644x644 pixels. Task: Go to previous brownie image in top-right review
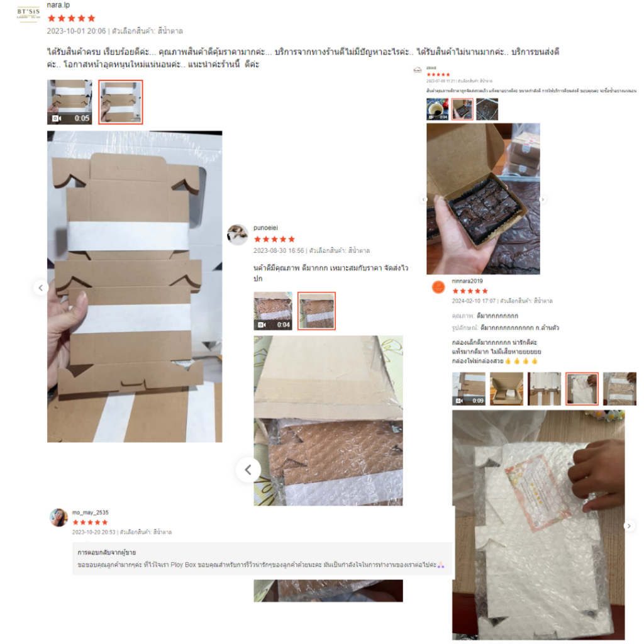click(423, 199)
